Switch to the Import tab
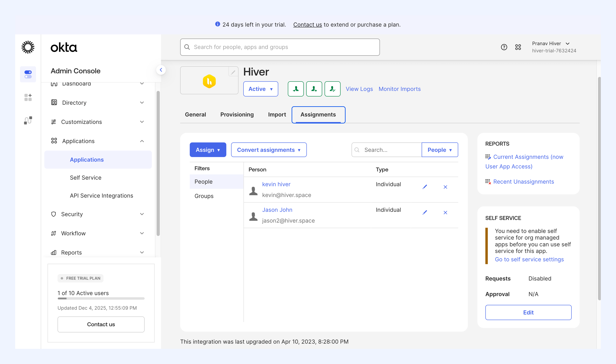 (277, 114)
